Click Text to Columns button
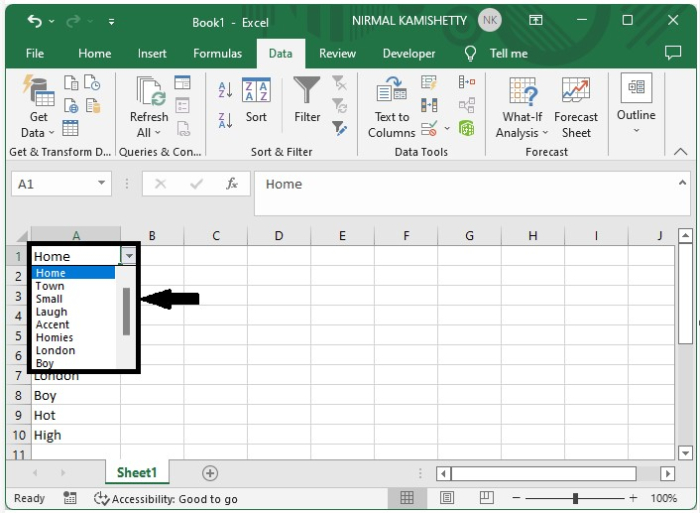700x513 pixels. tap(392, 108)
